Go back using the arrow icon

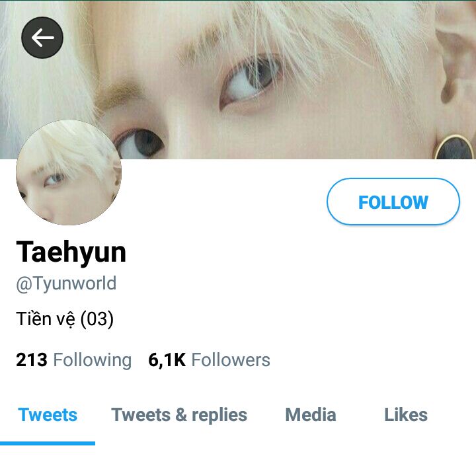pos(42,37)
